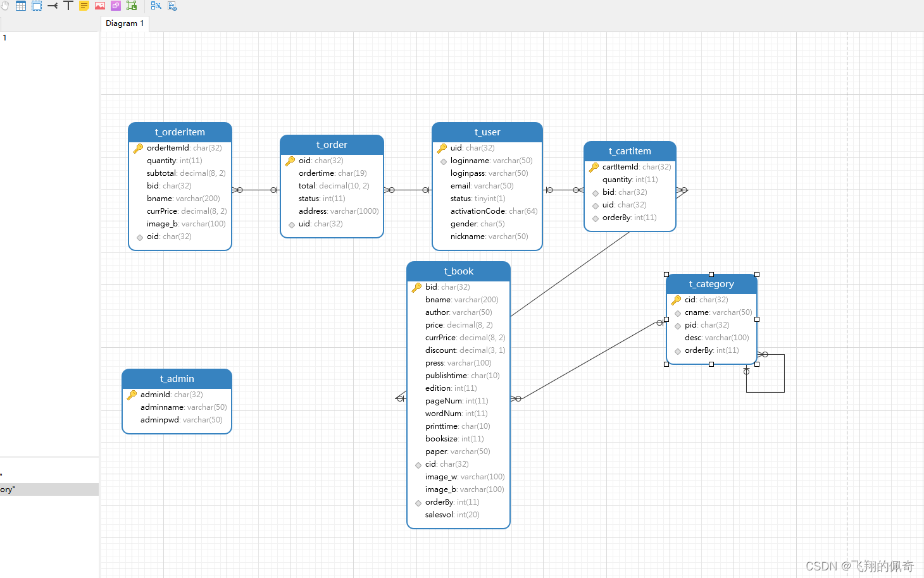
Task: Pick the dashed-border view tool
Action: click(37, 6)
